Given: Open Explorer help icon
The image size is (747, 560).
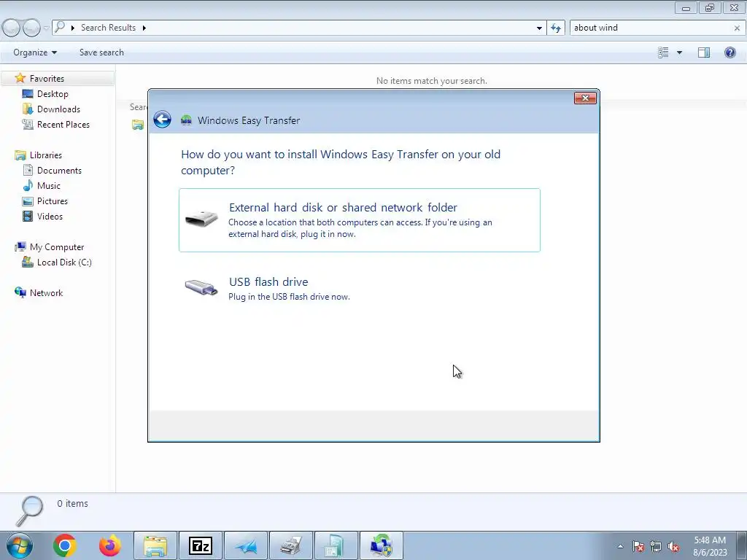Looking at the screenshot, I should pyautogui.click(x=729, y=52).
